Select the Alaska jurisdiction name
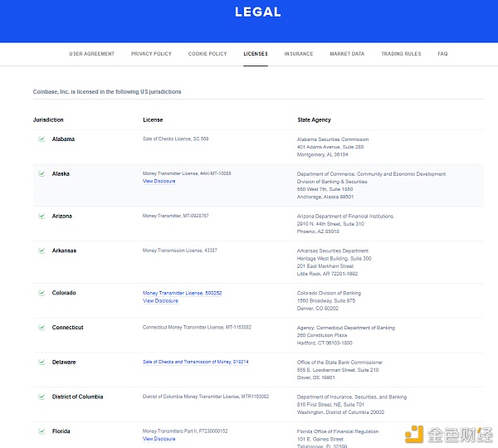 click(61, 173)
